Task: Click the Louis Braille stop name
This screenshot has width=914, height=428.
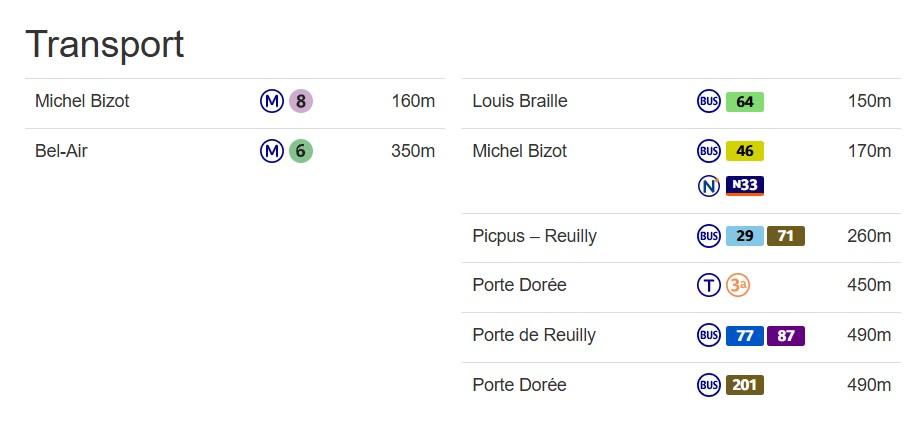Action: pyautogui.click(x=520, y=101)
